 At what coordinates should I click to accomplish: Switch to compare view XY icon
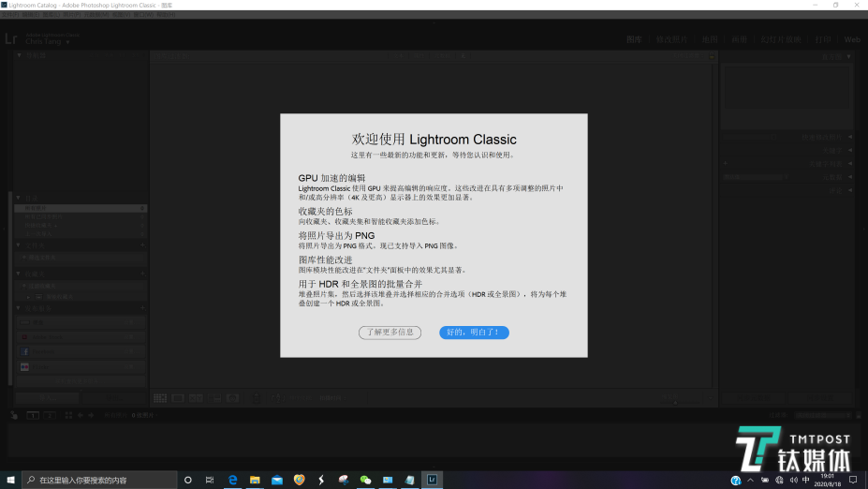tap(196, 398)
